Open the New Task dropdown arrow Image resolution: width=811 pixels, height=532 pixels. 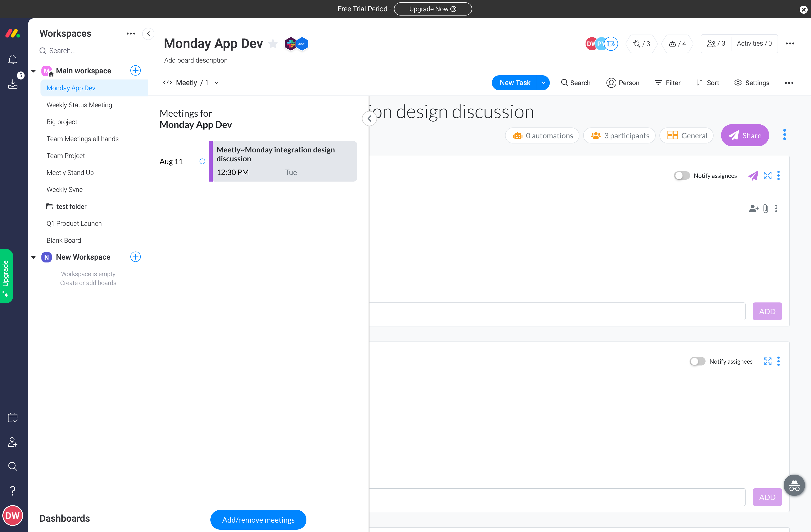point(543,82)
